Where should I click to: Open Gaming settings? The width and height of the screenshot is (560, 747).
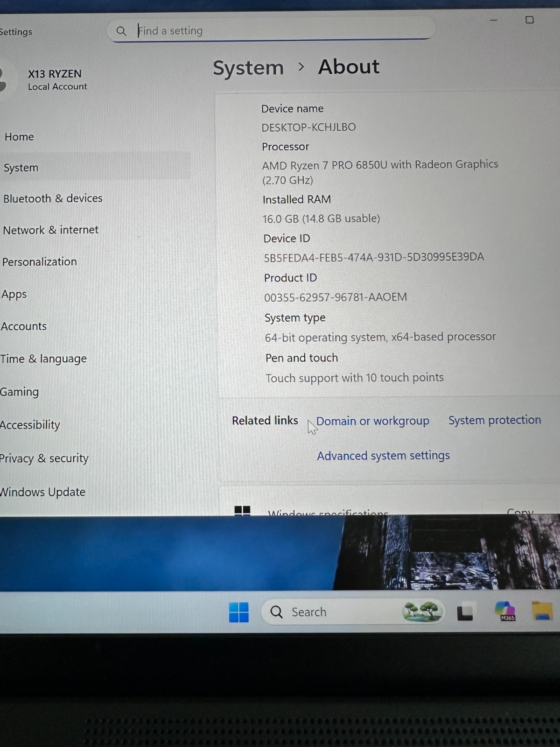(19, 392)
